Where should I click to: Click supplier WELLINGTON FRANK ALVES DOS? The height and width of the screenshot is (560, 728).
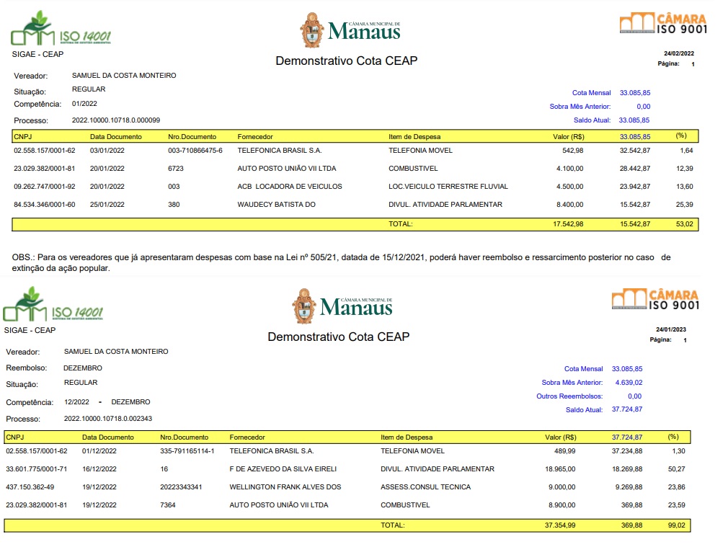click(x=285, y=487)
